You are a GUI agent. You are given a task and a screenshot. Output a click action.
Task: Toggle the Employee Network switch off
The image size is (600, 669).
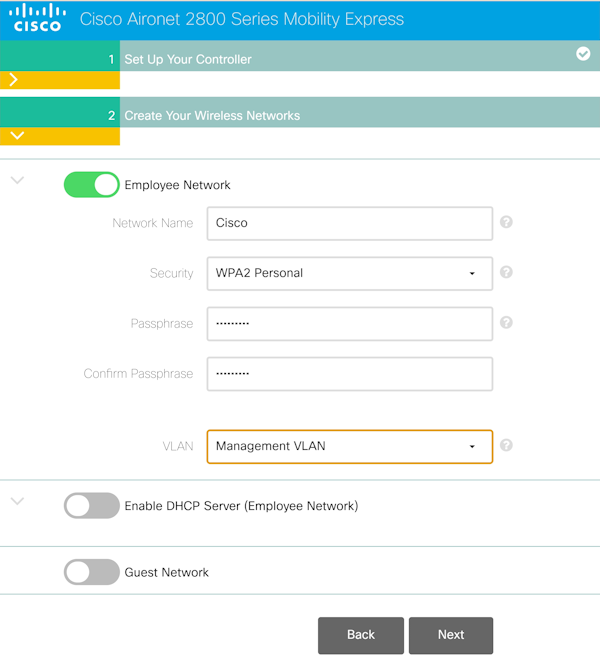click(x=91, y=185)
